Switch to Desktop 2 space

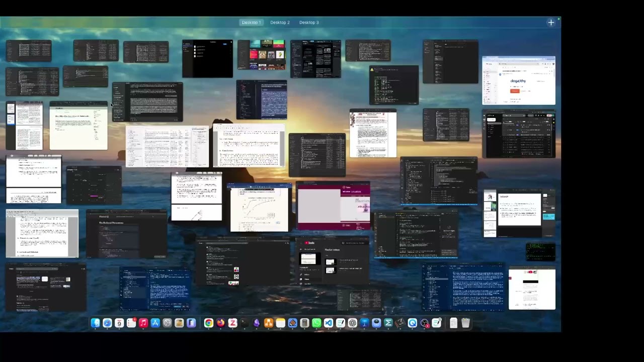pyautogui.click(x=280, y=23)
